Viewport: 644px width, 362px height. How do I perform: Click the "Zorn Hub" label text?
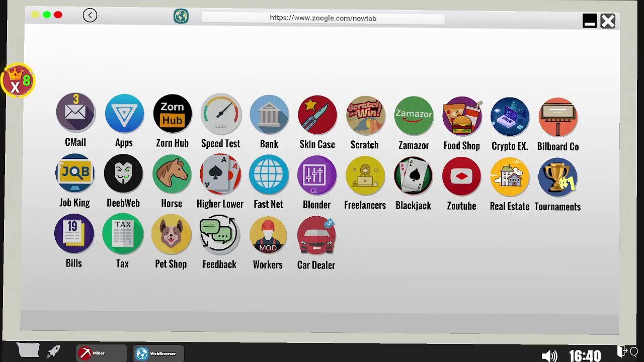tap(172, 143)
